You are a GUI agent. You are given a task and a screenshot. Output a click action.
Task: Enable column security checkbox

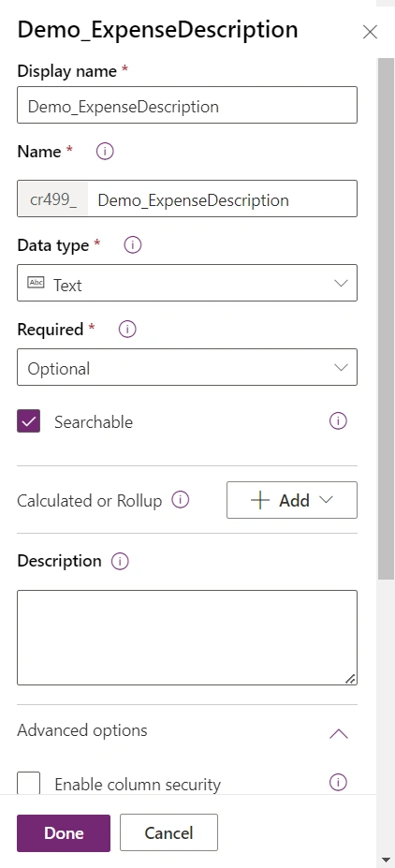28,784
